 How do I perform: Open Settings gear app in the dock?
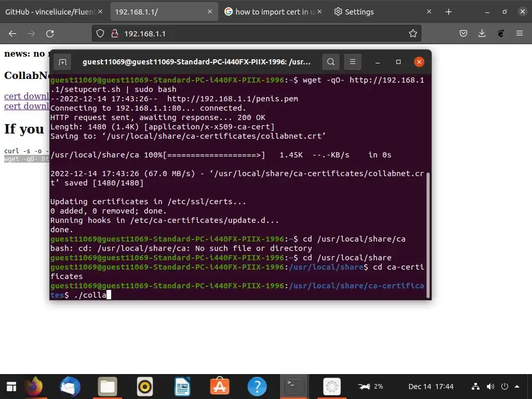click(x=331, y=387)
